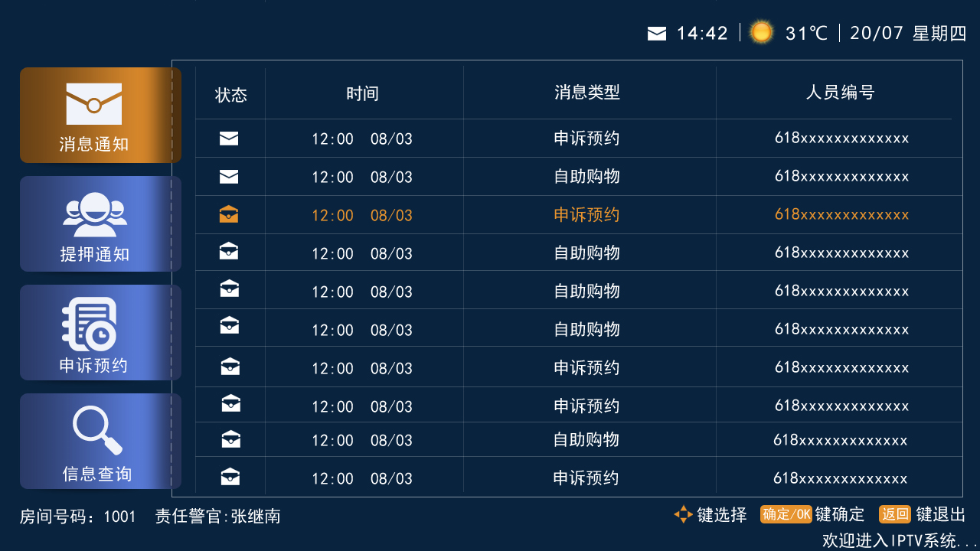Click the mail icon beside the clock

tap(657, 33)
